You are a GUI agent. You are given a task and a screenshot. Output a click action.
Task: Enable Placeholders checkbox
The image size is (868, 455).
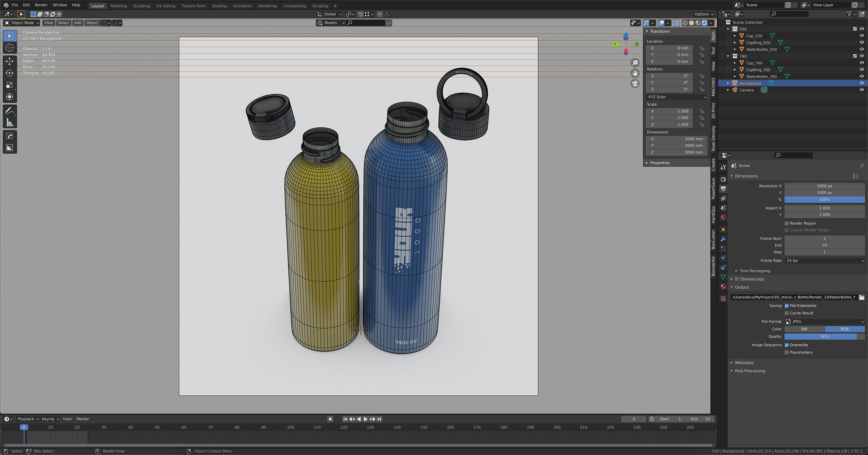click(x=787, y=353)
